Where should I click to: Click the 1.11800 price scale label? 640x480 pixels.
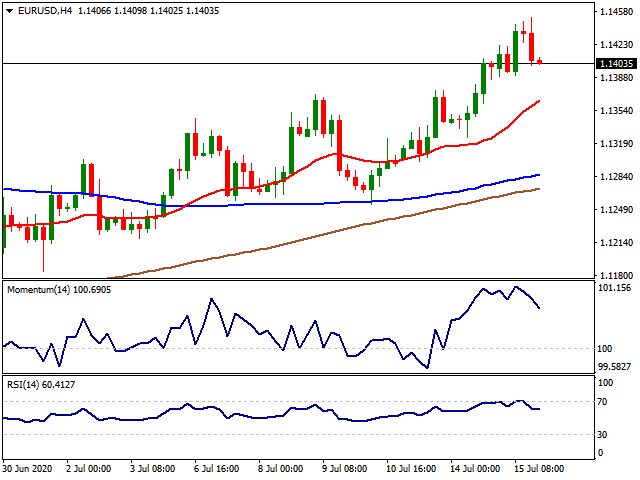point(616,276)
